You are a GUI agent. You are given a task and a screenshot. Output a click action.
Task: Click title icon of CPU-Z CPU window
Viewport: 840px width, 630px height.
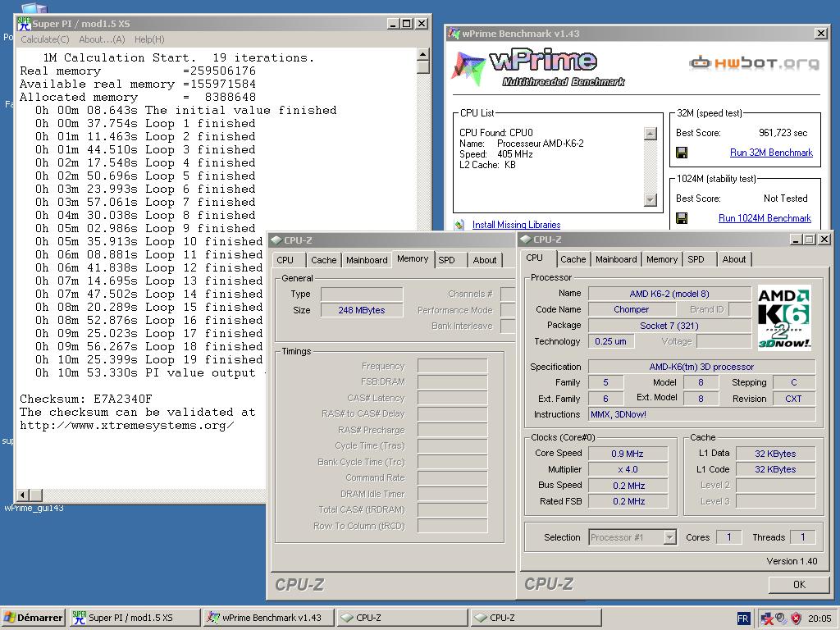pos(526,240)
